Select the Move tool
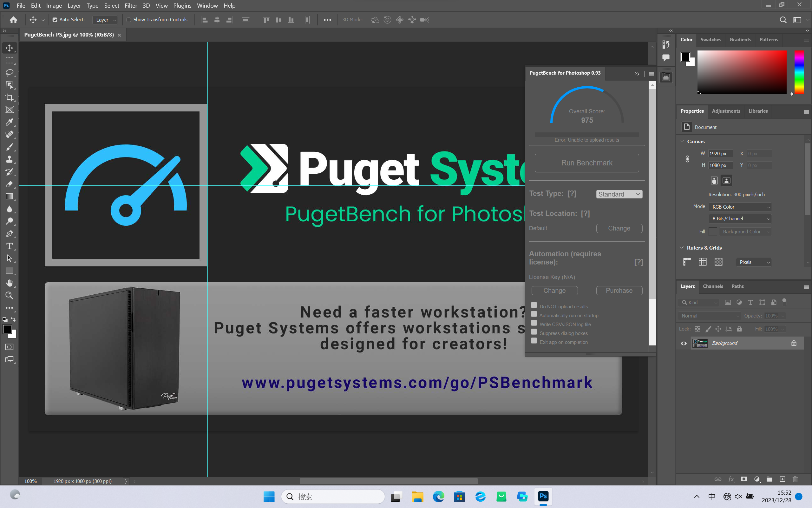Screen dimensions: 812x508 [x=10, y=48]
